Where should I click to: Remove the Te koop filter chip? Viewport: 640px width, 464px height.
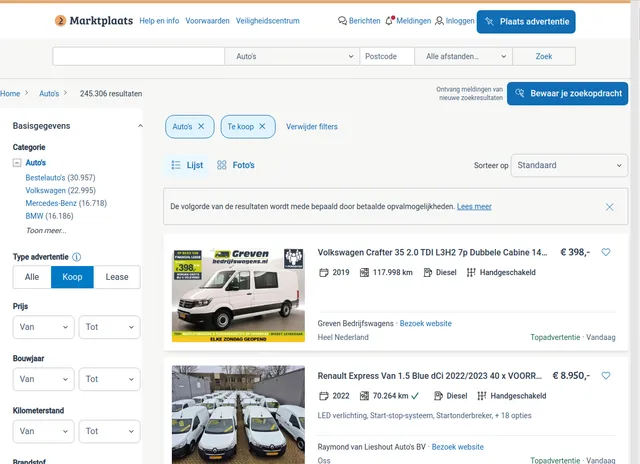262,127
